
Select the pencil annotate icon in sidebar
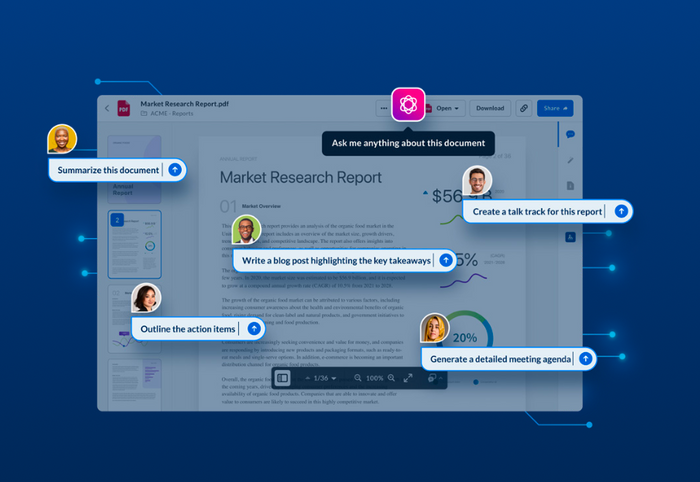570,160
